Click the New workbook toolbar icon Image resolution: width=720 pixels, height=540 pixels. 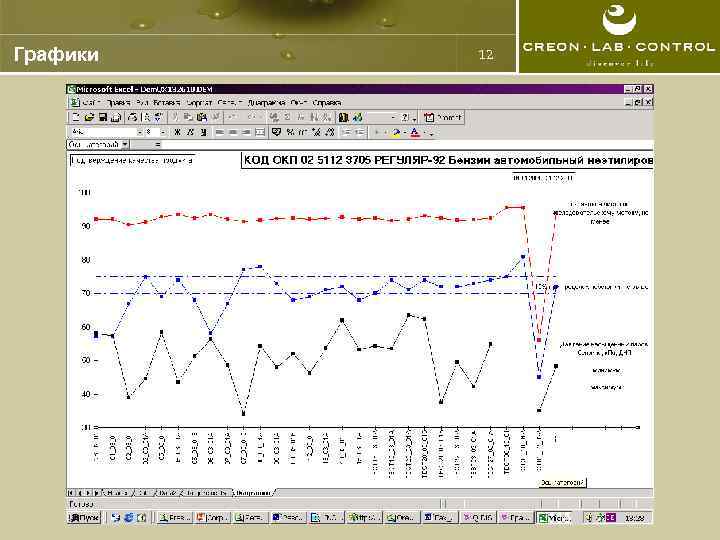point(76,118)
